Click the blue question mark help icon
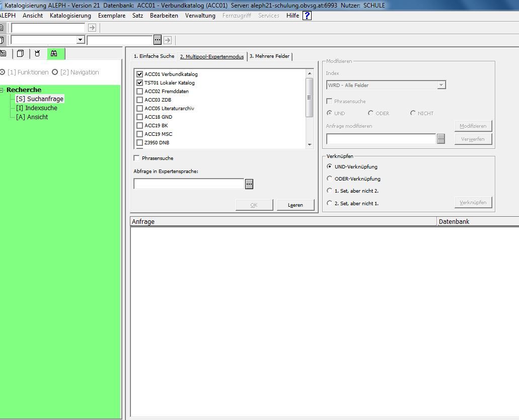 (307, 16)
